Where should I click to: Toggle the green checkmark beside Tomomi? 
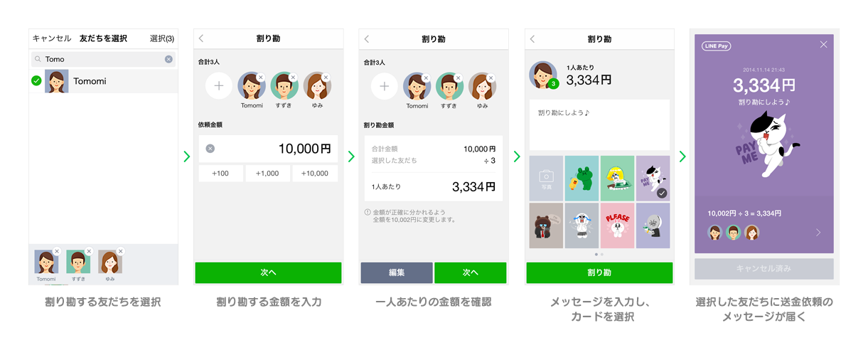pyautogui.click(x=36, y=81)
